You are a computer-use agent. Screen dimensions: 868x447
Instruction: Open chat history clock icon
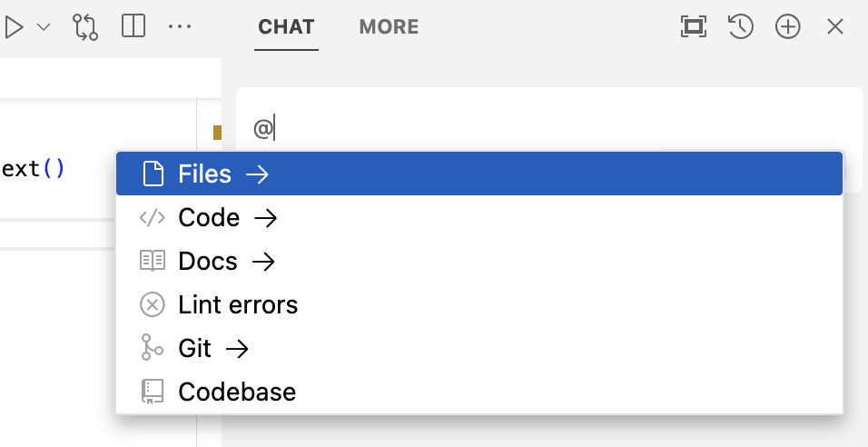pos(741,27)
